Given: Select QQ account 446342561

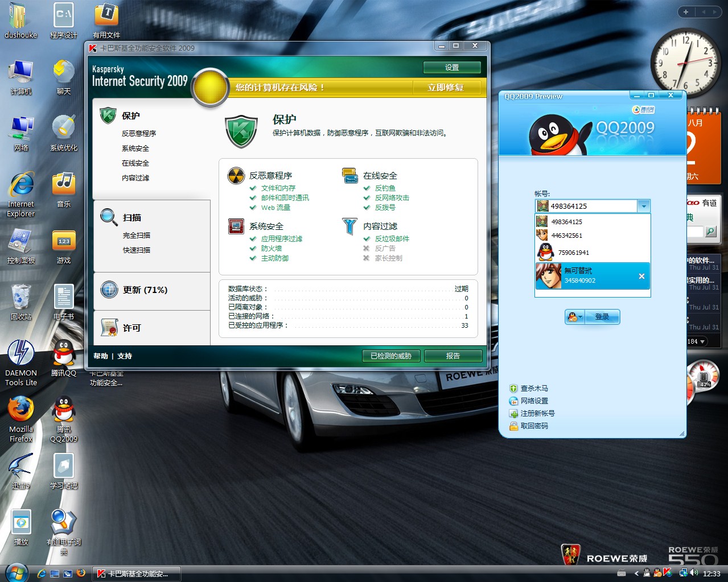Looking at the screenshot, I should point(593,236).
